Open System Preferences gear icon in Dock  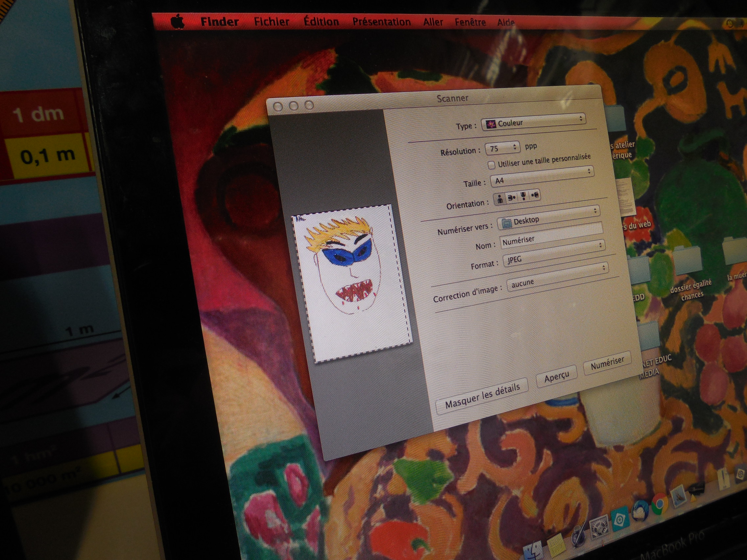(599, 526)
